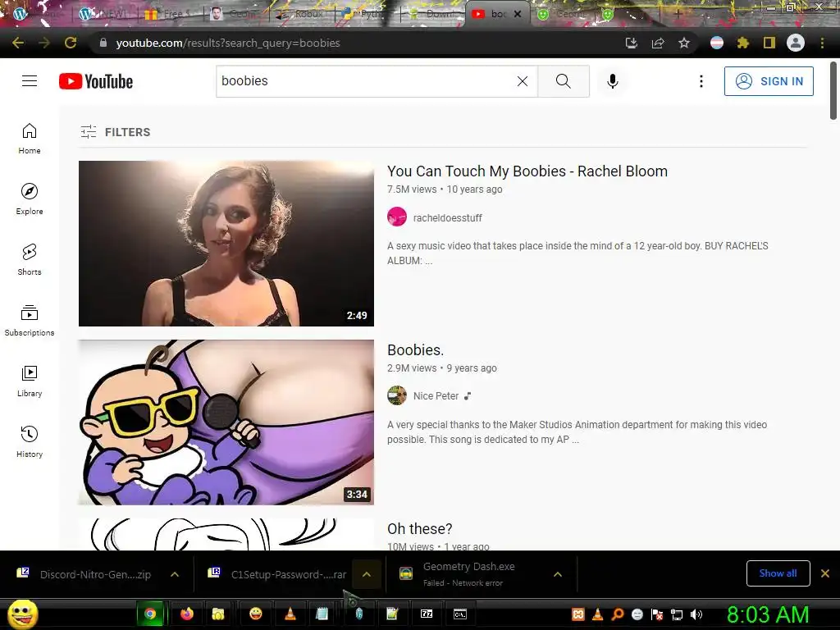
Task: Open YouTube settings three-dot menu
Action: 701,81
